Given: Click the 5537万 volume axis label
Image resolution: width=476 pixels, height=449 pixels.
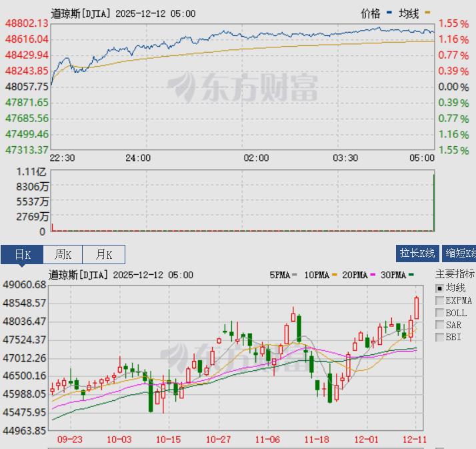Looking at the screenshot, I should pos(32,201).
